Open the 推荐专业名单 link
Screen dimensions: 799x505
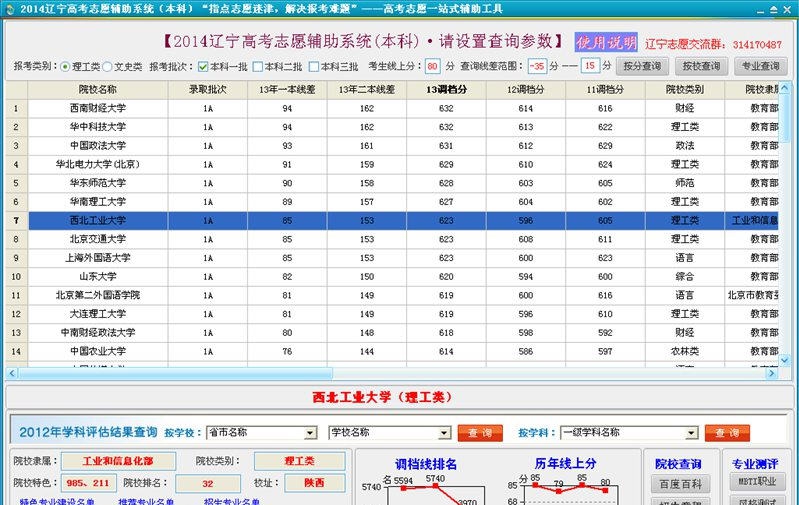(146, 501)
